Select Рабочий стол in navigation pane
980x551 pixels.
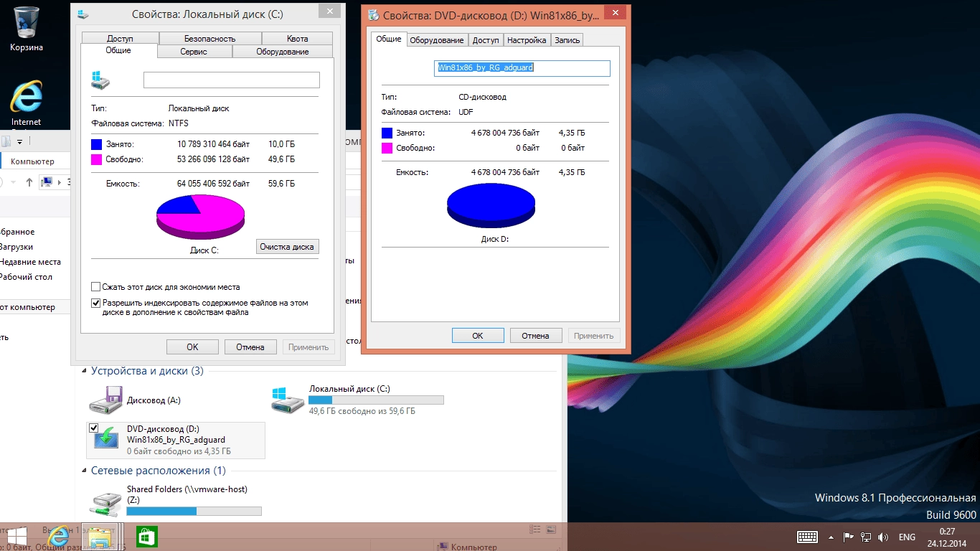[26, 277]
